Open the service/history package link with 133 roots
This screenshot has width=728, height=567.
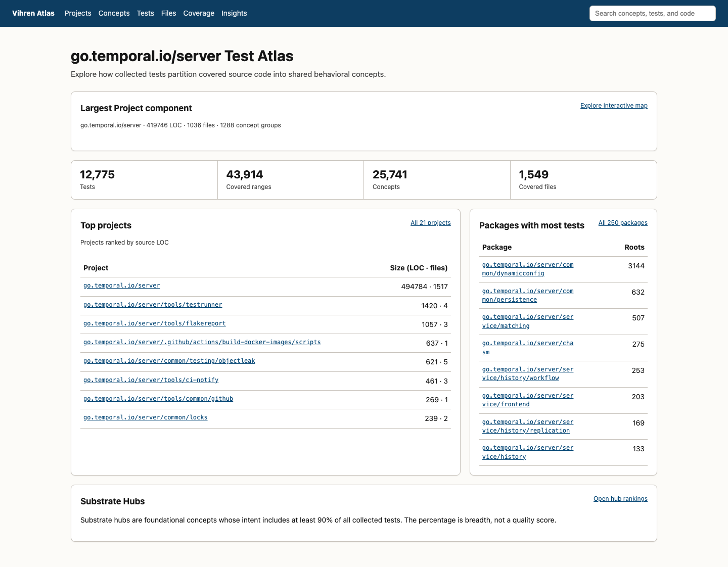pyautogui.click(x=528, y=452)
